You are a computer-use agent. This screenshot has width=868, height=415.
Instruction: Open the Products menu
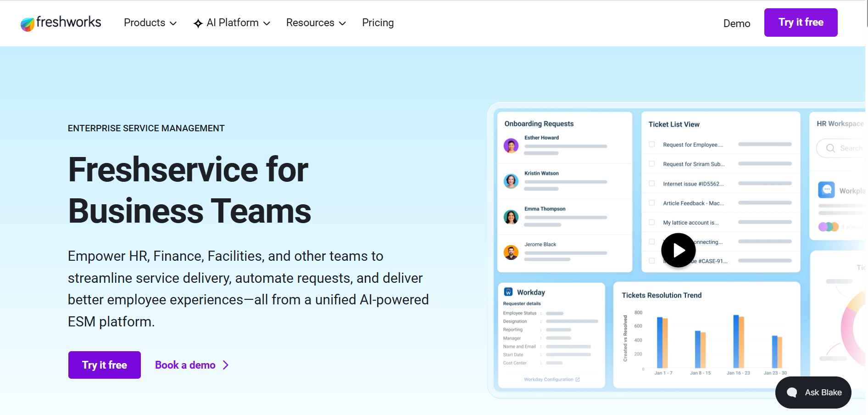point(150,22)
